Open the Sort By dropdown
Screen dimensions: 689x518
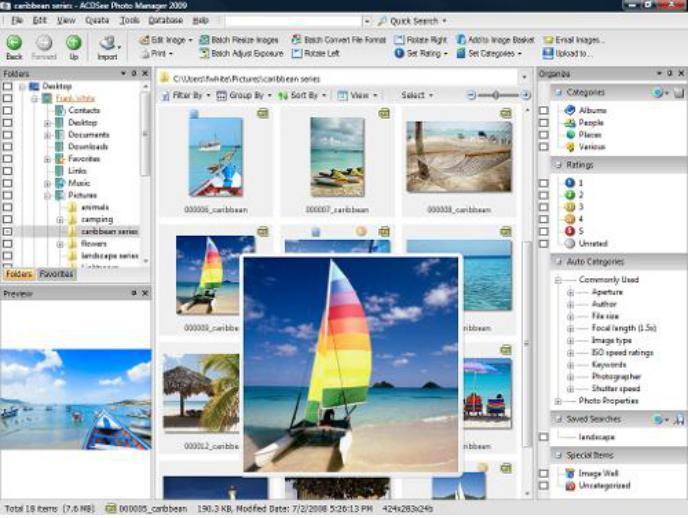pos(302,95)
